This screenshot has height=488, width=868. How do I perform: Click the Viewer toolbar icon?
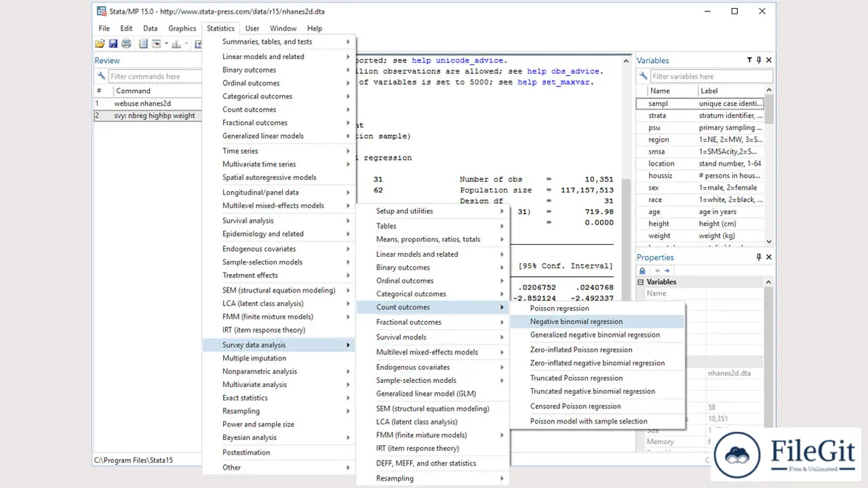pos(157,44)
